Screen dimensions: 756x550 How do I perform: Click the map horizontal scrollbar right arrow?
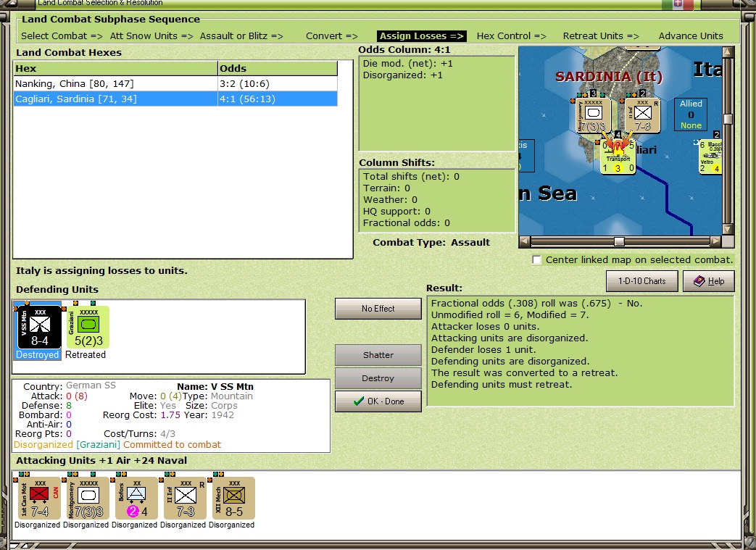[x=716, y=241]
